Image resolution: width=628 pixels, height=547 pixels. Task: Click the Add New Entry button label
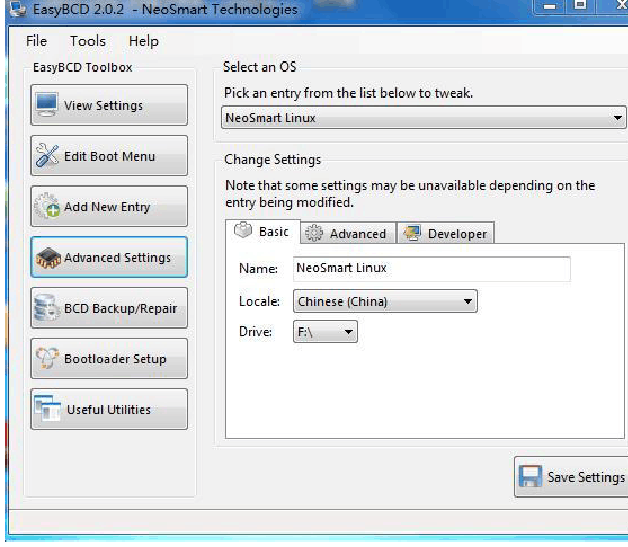pyautogui.click(x=107, y=207)
